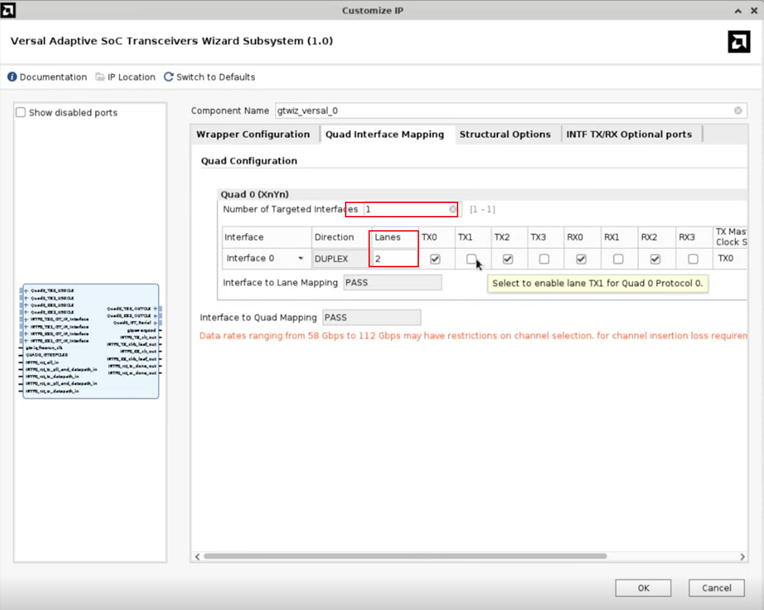Enable the RX3 lane checkbox
Screen dimensions: 764x610
(693, 259)
